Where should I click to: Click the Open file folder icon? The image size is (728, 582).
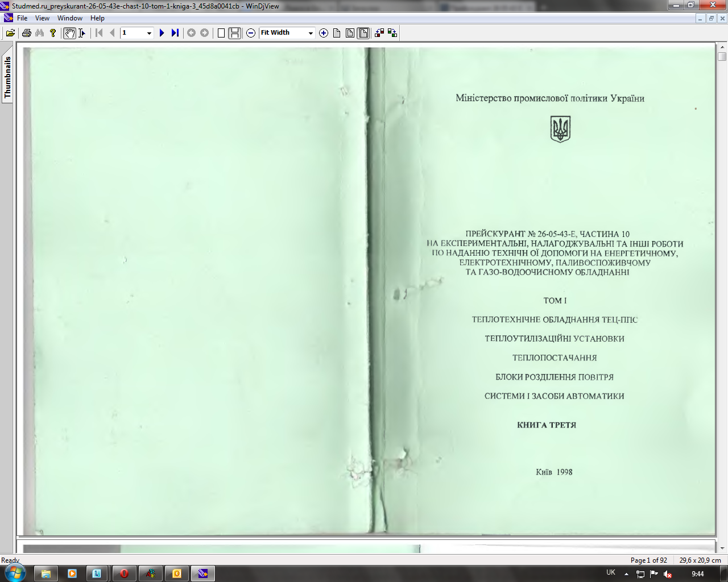(10, 33)
